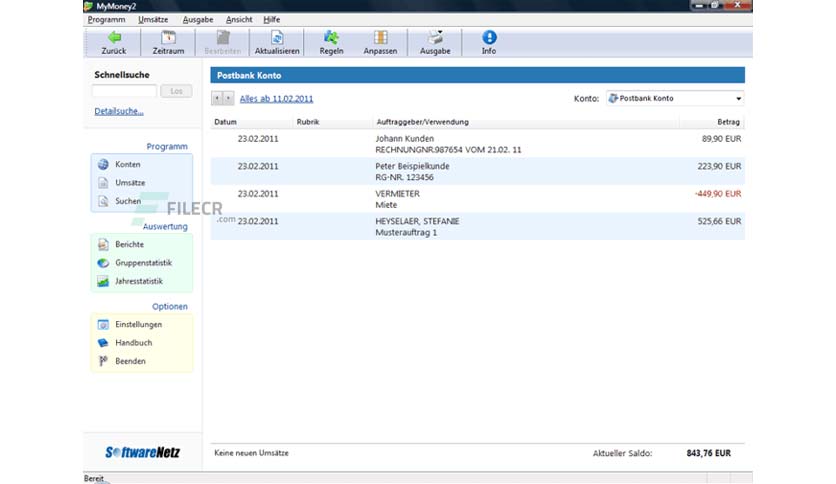The image size is (836, 484).
Task: Open the Detailsuche link
Action: click(x=119, y=111)
